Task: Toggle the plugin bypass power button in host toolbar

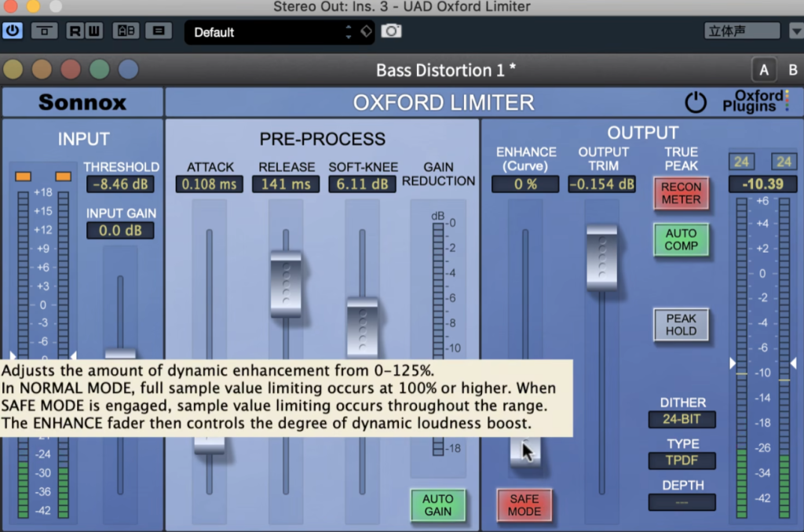Action: [13, 31]
